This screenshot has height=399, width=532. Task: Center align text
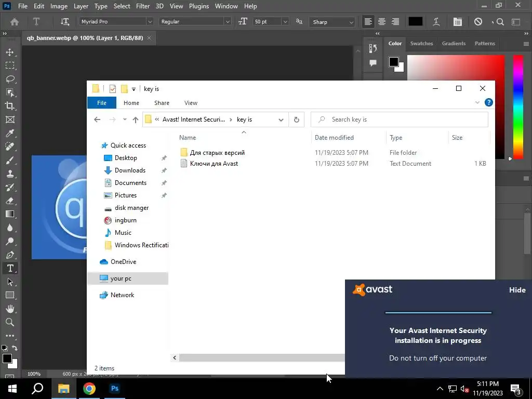pos(382,22)
